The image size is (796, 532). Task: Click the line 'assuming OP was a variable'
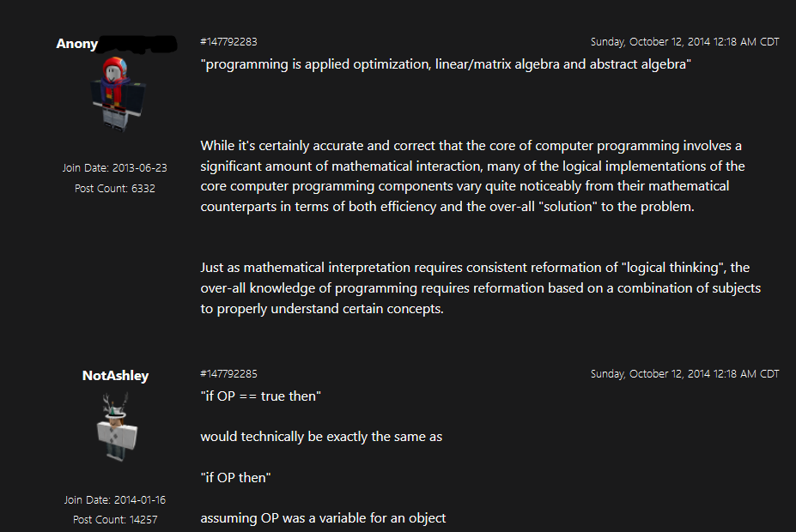tap(323, 518)
